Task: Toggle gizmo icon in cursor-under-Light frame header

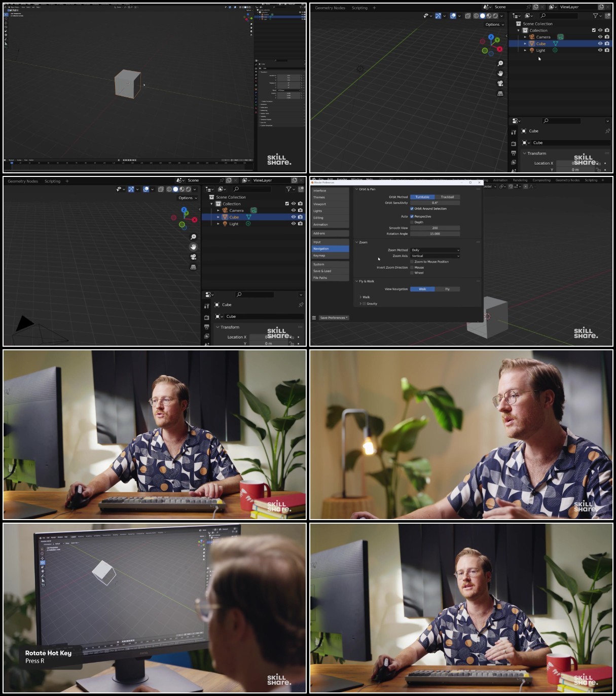Action: 438,16
